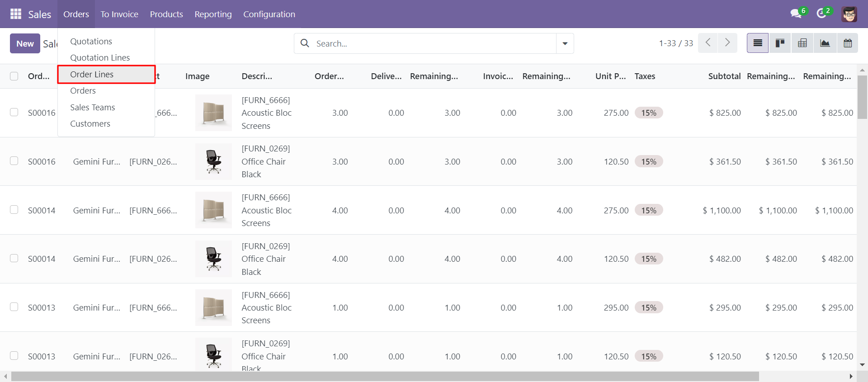868x382 pixels.
Task: Go to the previous page arrow
Action: pyautogui.click(x=708, y=43)
